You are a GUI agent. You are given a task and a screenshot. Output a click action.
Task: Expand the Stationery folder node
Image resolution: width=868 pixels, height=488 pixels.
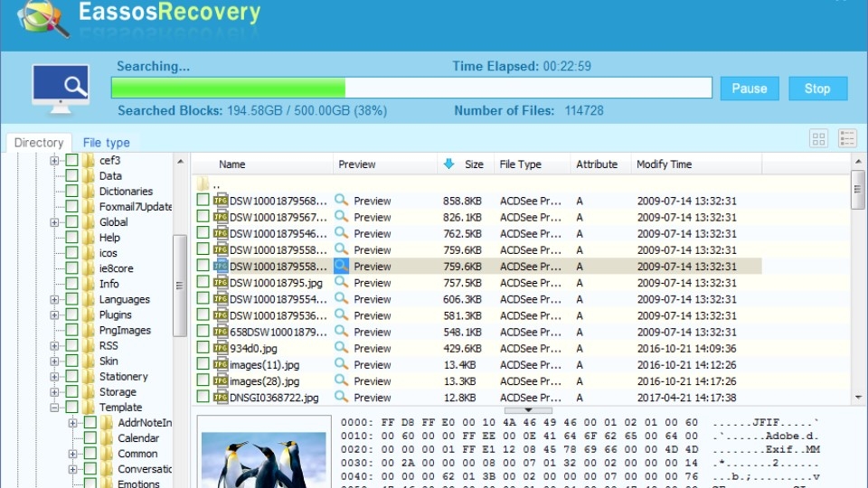click(54, 377)
